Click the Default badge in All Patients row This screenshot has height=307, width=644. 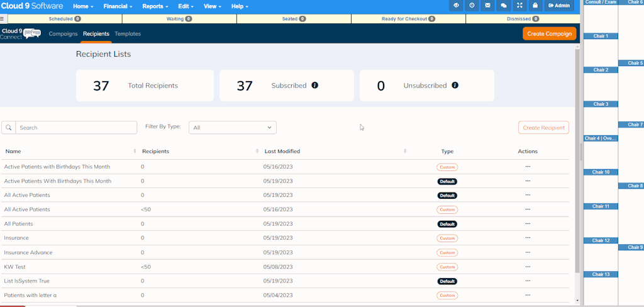coord(447,224)
